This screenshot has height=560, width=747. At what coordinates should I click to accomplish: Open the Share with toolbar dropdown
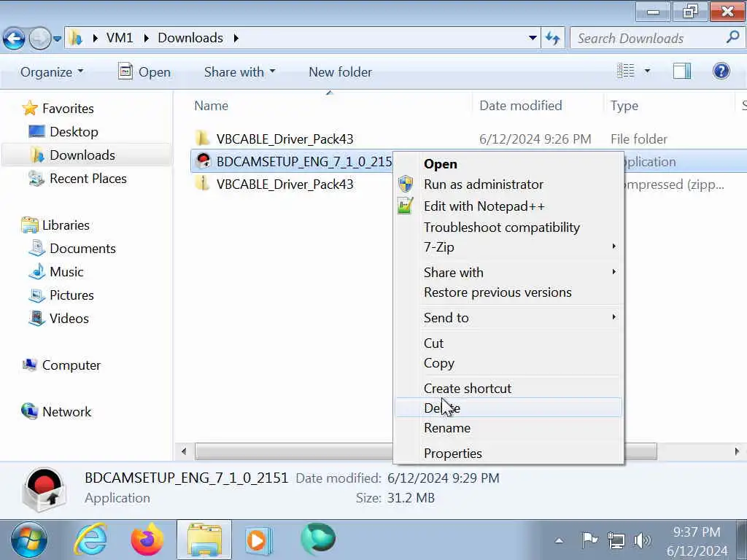pyautogui.click(x=239, y=72)
